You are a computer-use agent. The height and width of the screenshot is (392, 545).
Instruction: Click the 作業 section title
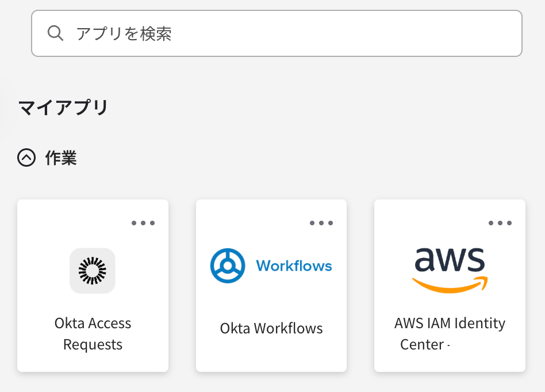61,157
